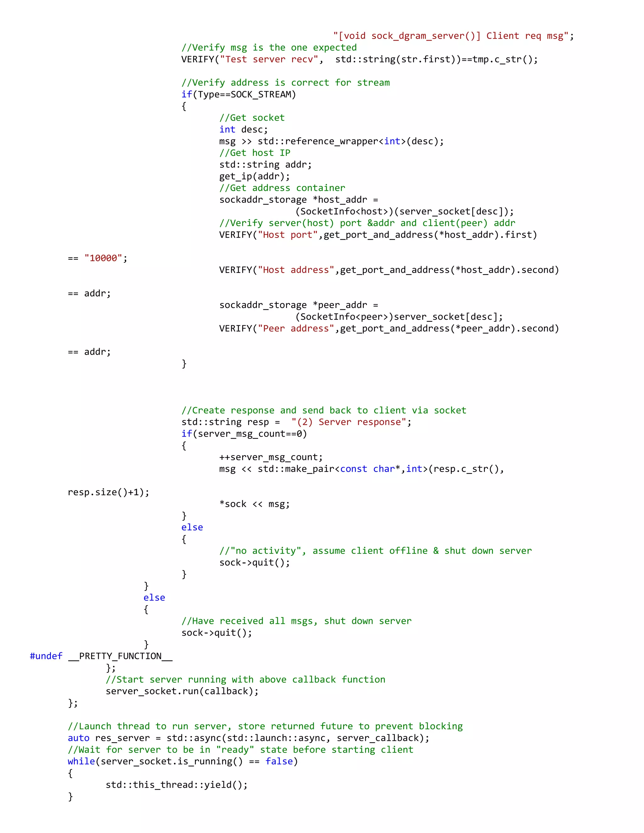Click the string "Host address"
This screenshot has height=833, width=644.
pyautogui.click(x=296, y=270)
